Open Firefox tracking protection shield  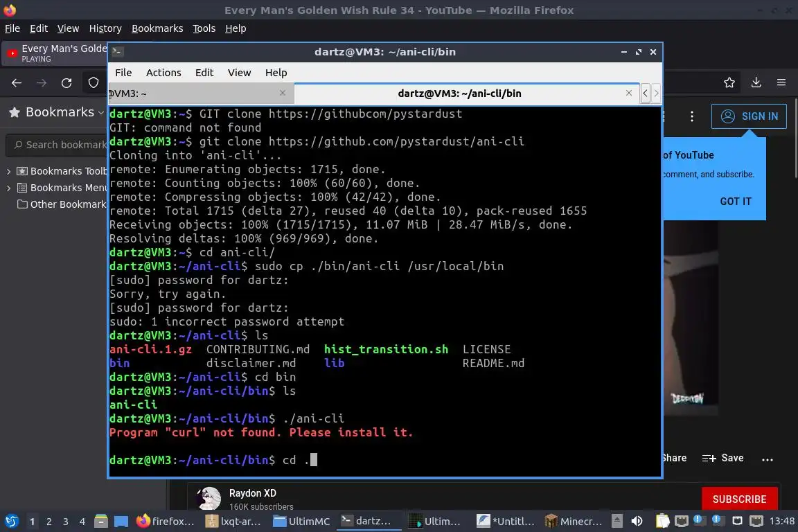click(x=93, y=82)
